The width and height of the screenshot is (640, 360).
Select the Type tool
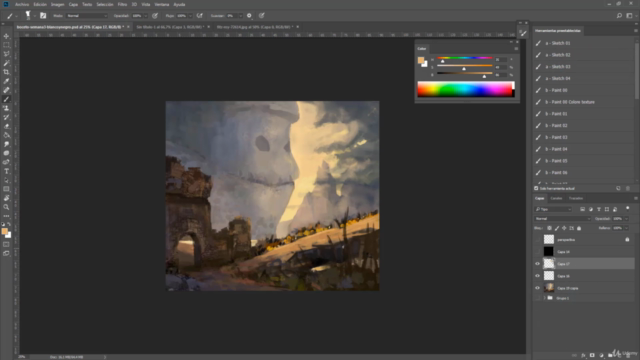[x=6, y=171]
